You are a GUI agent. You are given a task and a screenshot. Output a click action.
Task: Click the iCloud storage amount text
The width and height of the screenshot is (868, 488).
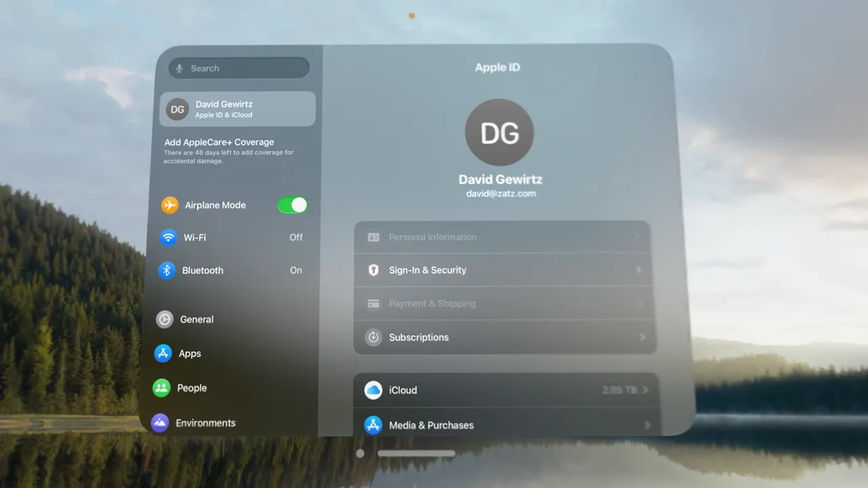coord(620,390)
